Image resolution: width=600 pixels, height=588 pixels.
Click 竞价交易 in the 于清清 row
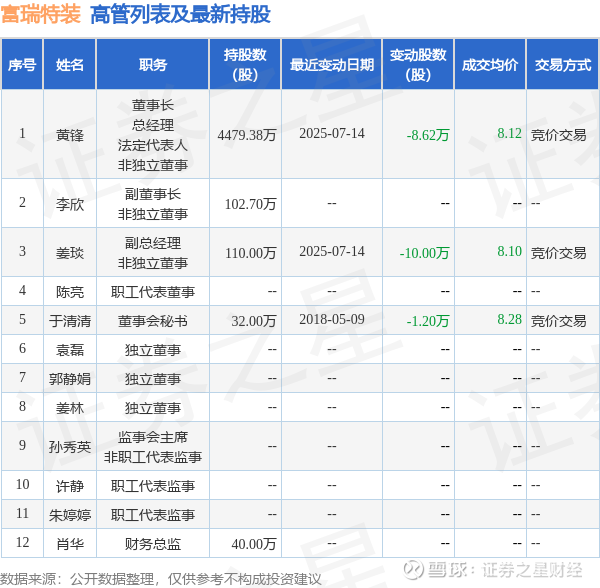pos(558,321)
